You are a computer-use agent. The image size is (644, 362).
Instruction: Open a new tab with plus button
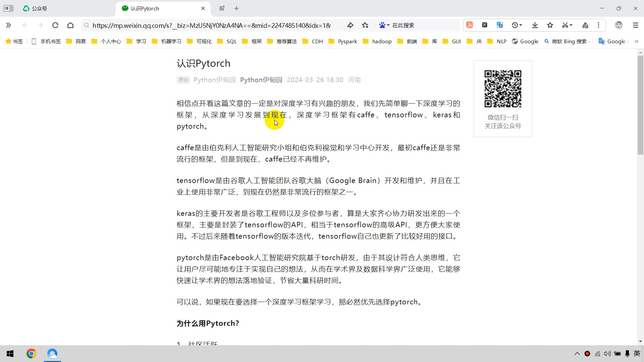pyautogui.click(x=236, y=8)
